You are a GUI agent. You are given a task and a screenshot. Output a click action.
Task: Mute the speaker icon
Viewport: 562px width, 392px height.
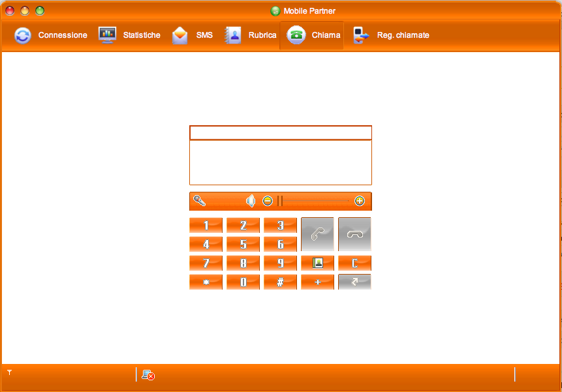pos(251,201)
